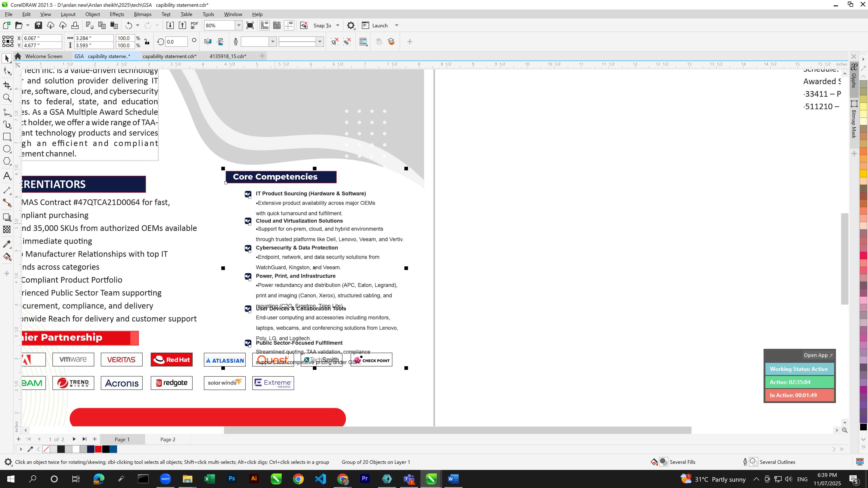The image size is (868, 488).
Task: Open the Object menu
Action: click(92, 14)
